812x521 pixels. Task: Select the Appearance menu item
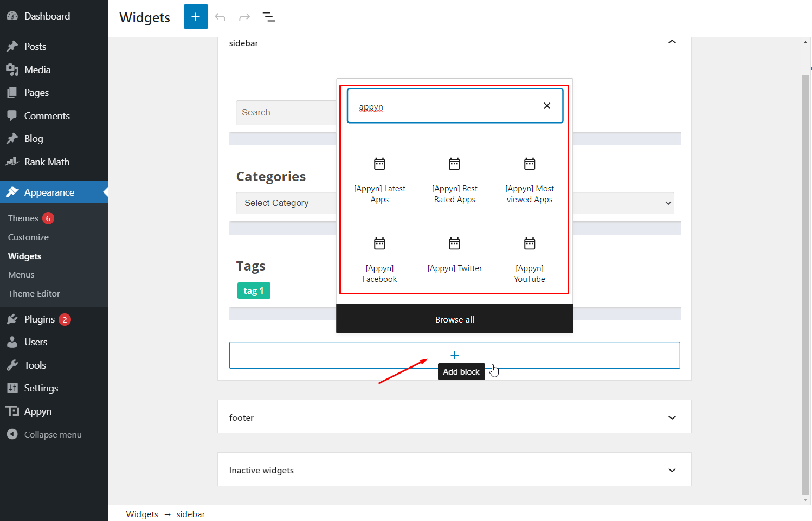click(x=54, y=192)
